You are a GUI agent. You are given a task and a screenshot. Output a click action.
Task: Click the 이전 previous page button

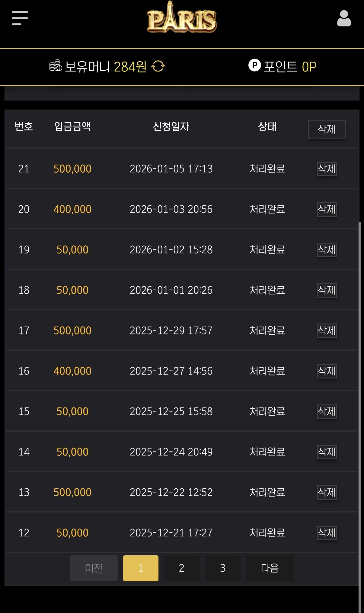(94, 568)
